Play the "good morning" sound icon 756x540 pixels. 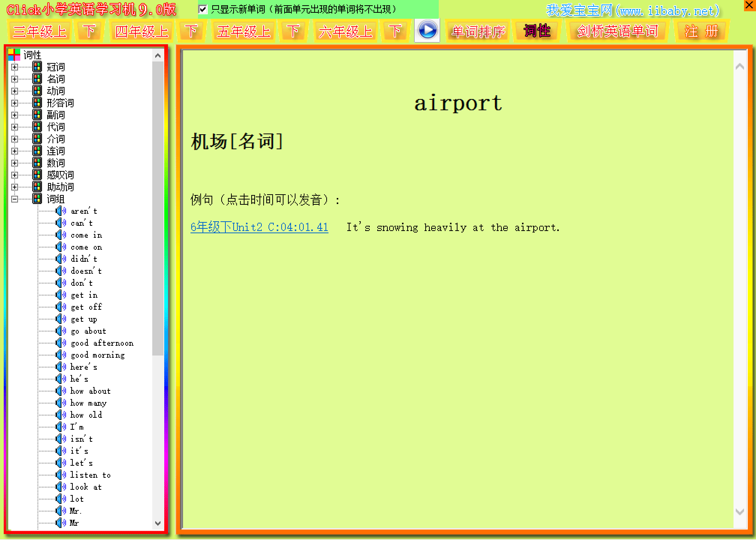[x=61, y=355]
